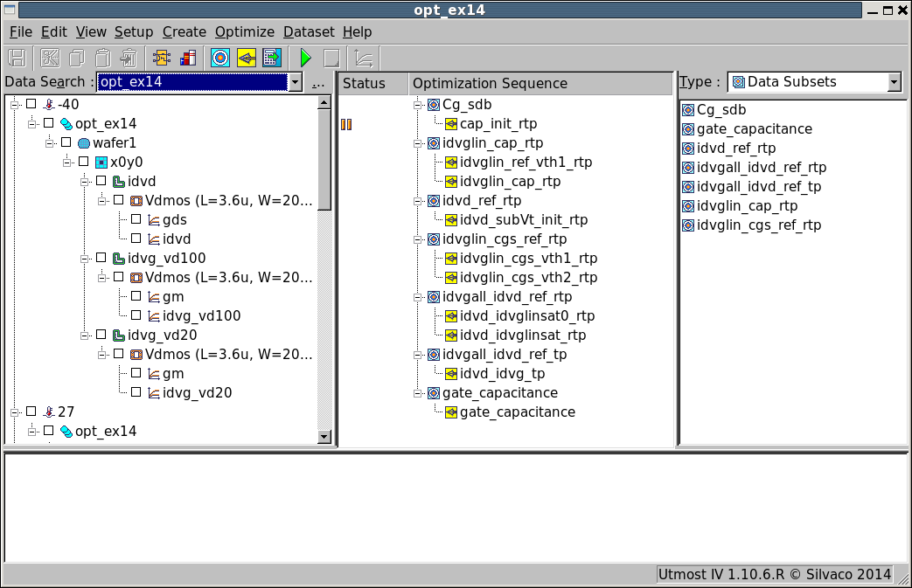Tick the idvg_vd20 group checkbox
The width and height of the screenshot is (912, 588).
[101, 335]
